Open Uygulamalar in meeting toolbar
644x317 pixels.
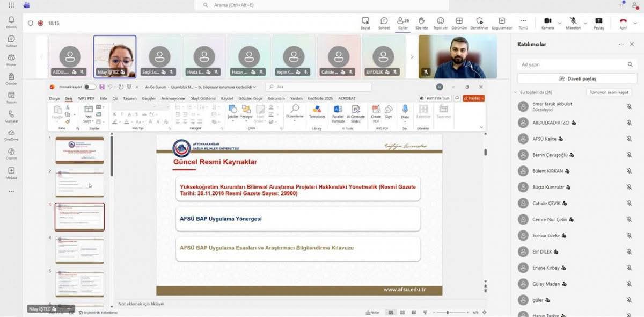click(502, 23)
